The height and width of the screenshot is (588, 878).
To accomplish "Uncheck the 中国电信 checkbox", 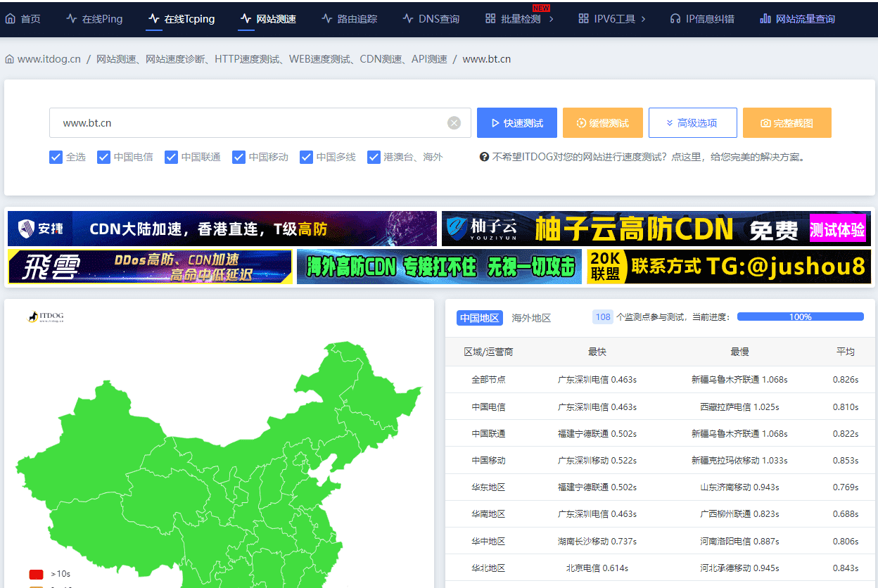I will (104, 157).
